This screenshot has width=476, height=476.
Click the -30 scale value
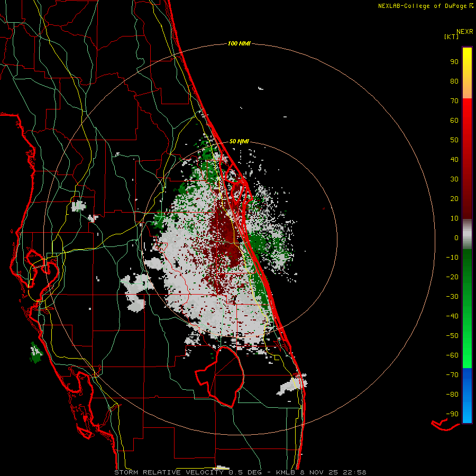pyautogui.click(x=452, y=297)
